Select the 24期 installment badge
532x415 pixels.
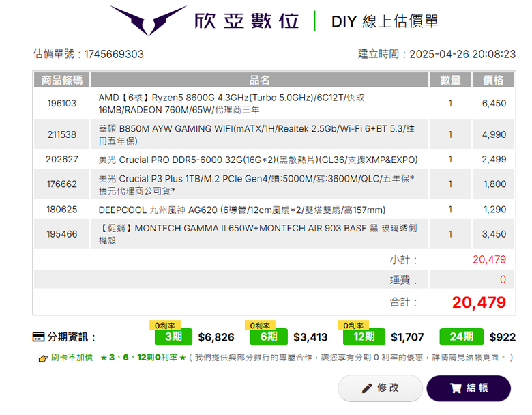click(462, 337)
